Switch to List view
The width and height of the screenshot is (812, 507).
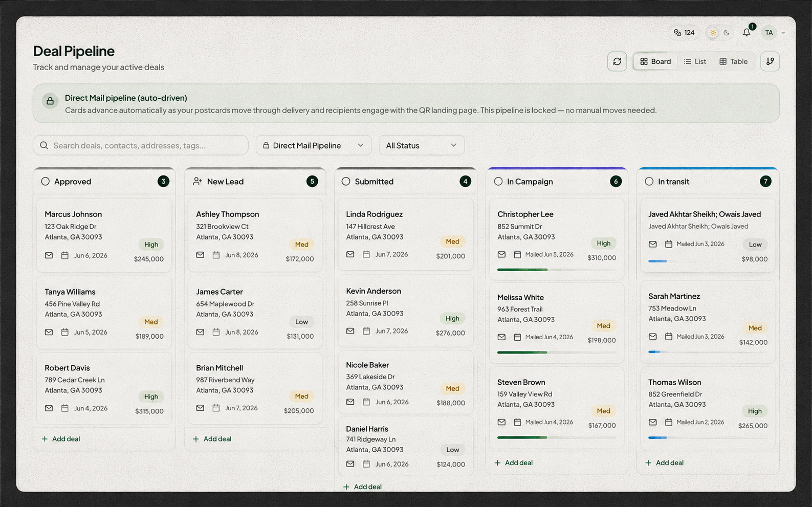tap(695, 61)
